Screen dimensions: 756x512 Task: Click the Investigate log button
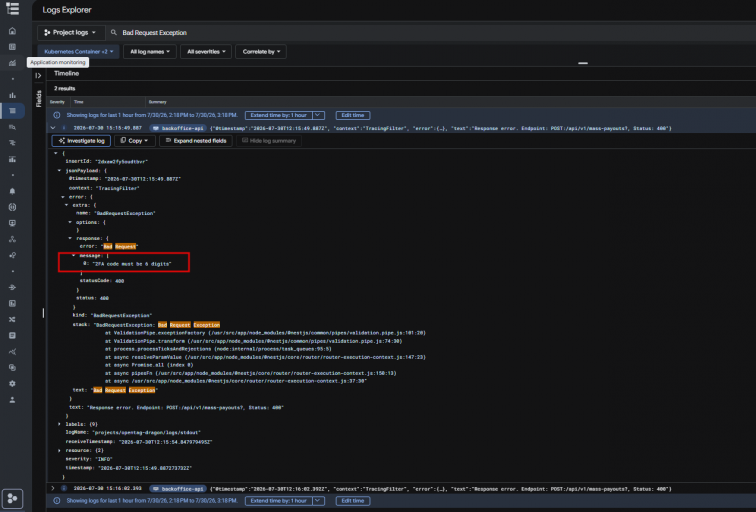click(81, 141)
